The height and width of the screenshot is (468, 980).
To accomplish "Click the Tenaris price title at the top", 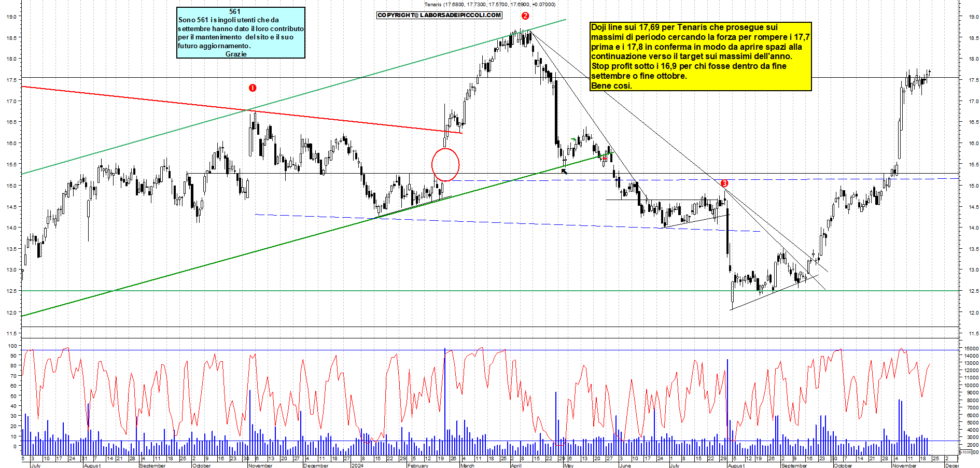I will click(489, 5).
